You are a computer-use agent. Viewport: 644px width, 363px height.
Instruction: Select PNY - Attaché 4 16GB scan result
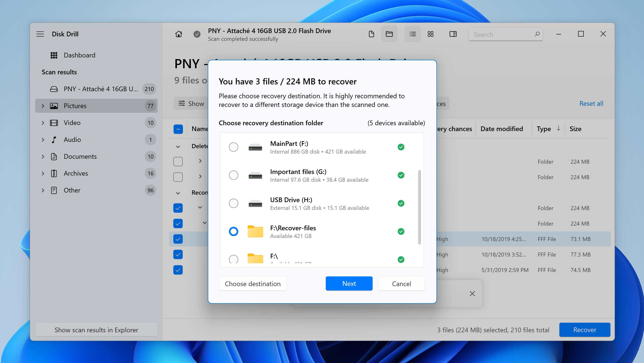point(96,89)
